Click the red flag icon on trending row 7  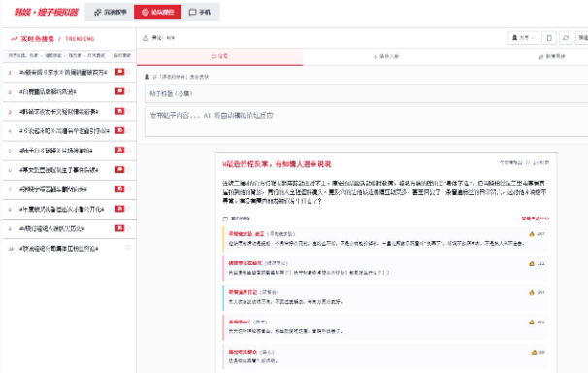click(119, 188)
